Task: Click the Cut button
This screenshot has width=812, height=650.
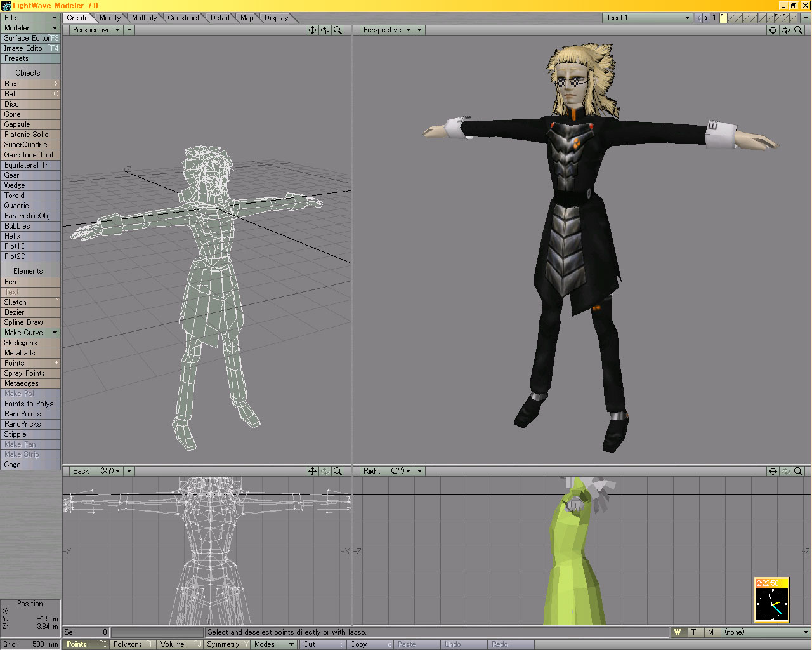Action: [324, 644]
